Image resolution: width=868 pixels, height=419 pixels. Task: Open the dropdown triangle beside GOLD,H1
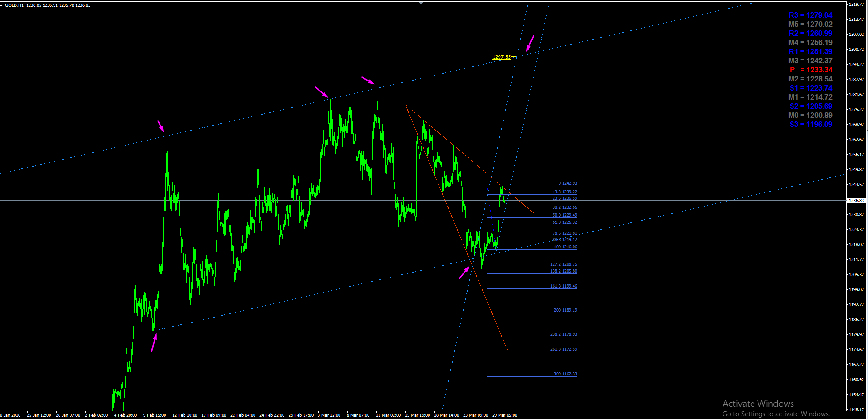coord(2,5)
